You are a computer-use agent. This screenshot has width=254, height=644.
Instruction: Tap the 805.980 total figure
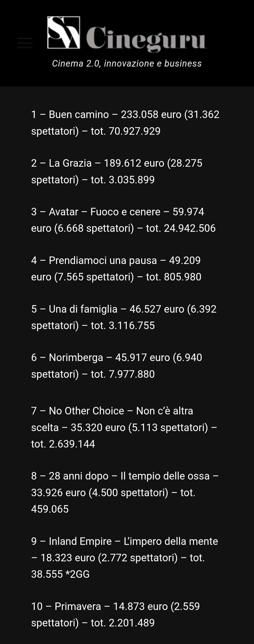(x=183, y=277)
